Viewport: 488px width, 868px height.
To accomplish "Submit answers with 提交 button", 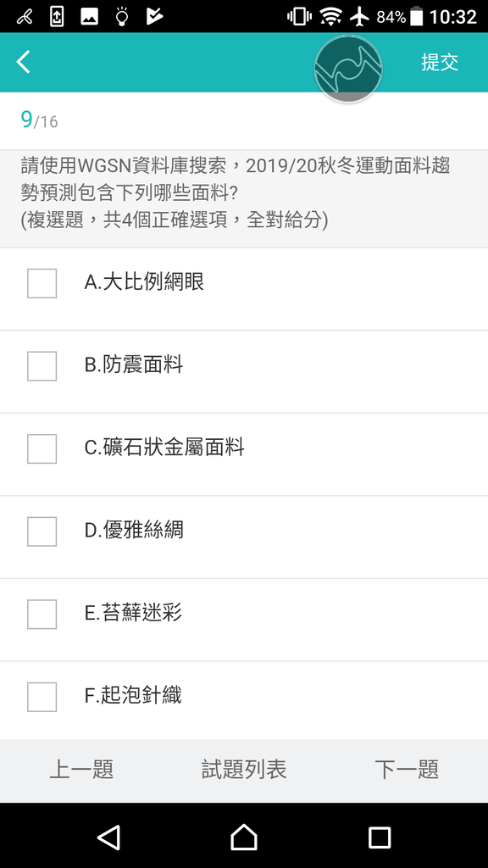I will [440, 62].
